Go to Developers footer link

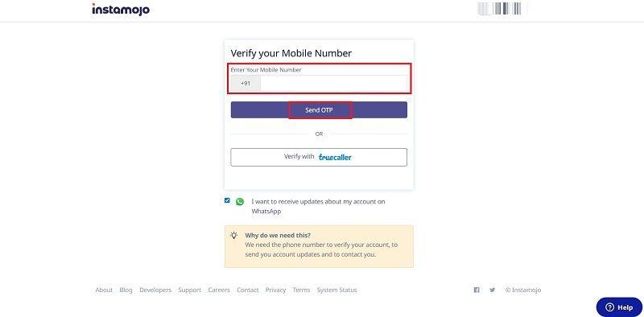tap(155, 290)
